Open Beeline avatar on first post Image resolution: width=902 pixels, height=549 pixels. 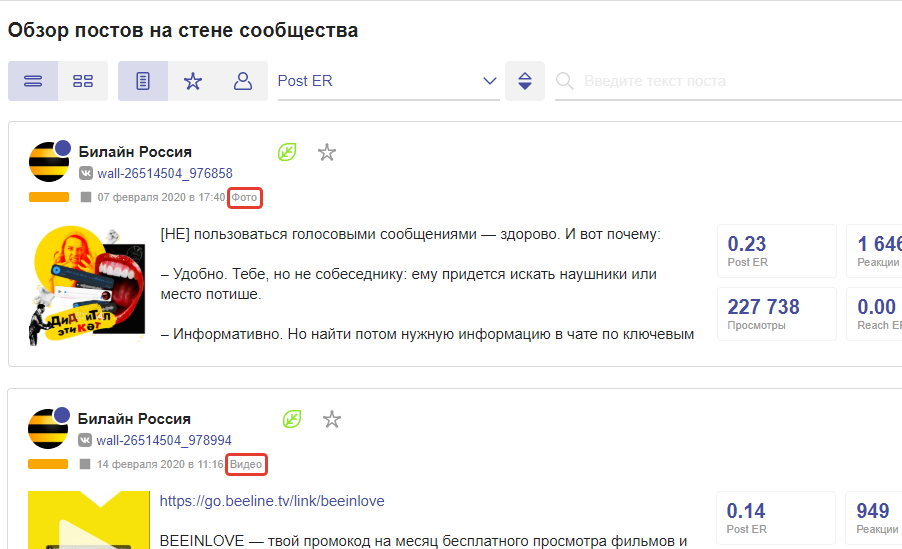(x=49, y=161)
